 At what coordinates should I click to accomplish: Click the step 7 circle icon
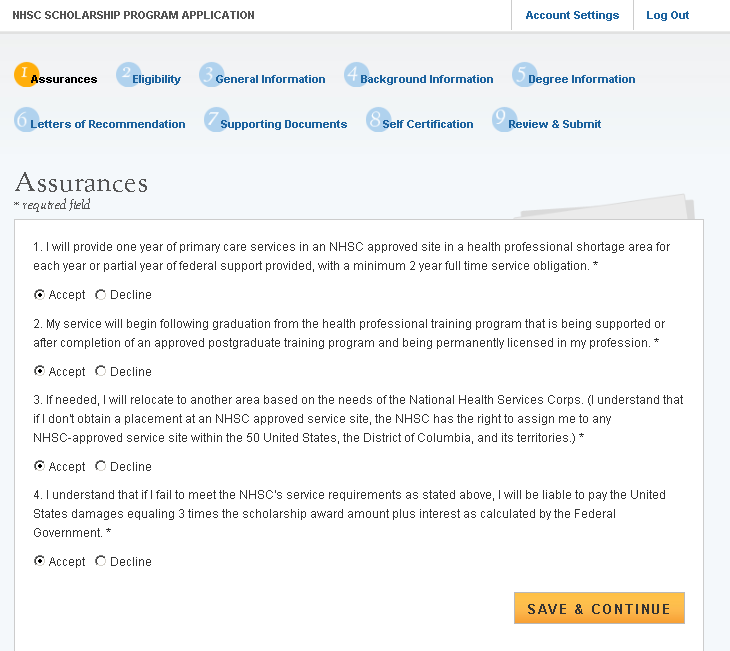pos(215,119)
